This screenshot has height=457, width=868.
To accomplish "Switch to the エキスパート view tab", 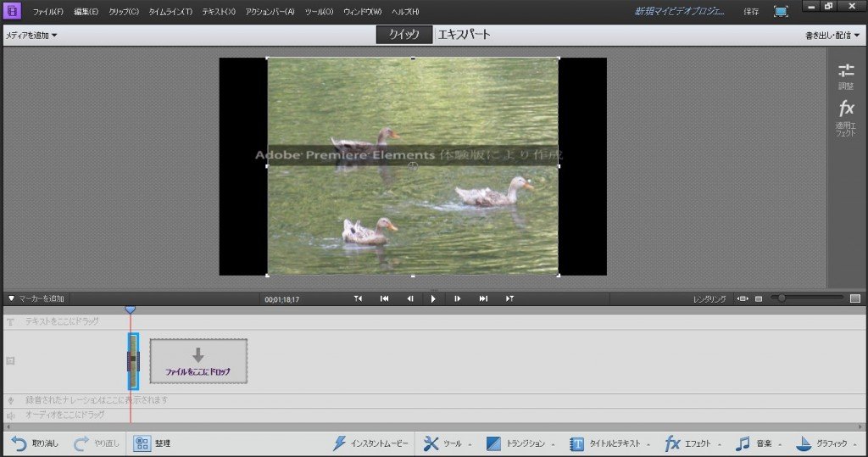I will 464,35.
